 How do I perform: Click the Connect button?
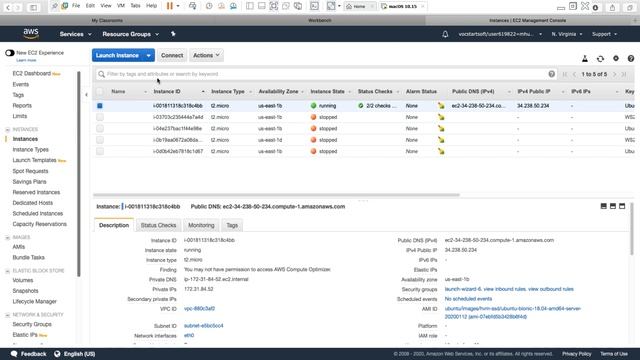(x=172, y=56)
